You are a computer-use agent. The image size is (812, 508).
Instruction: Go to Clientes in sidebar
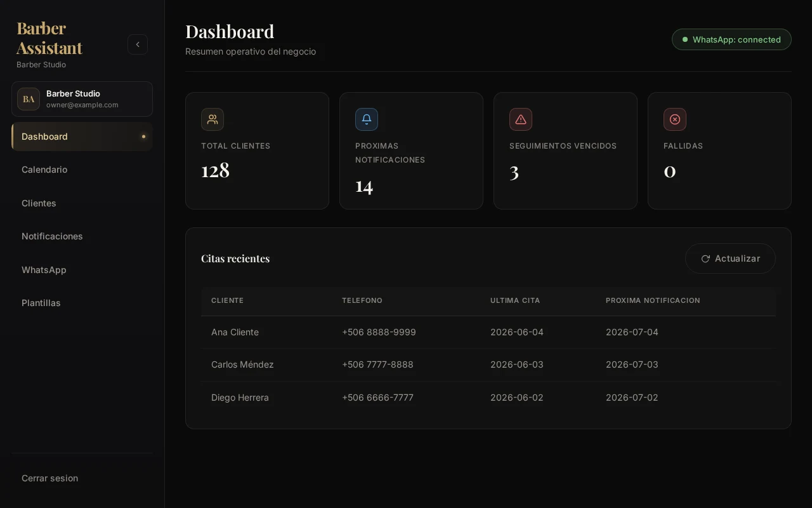click(x=82, y=203)
